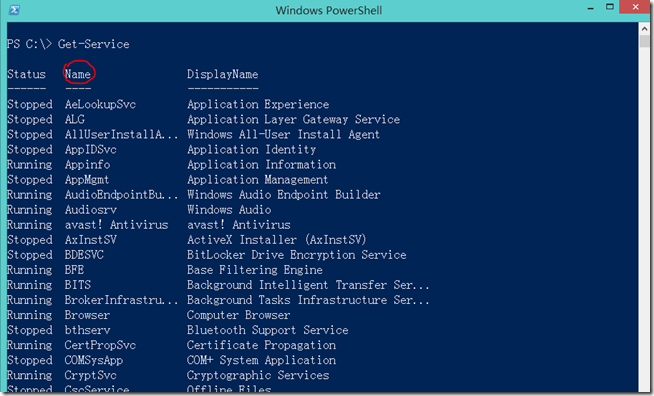Click the Stopped status of bthserv row
The height and width of the screenshot is (396, 654).
tap(30, 330)
